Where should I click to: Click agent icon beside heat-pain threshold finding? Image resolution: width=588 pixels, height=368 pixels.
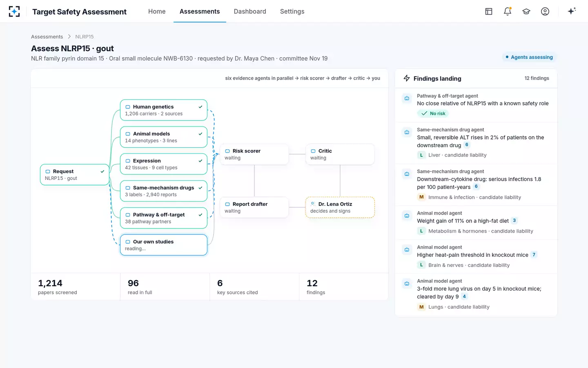coord(407,249)
